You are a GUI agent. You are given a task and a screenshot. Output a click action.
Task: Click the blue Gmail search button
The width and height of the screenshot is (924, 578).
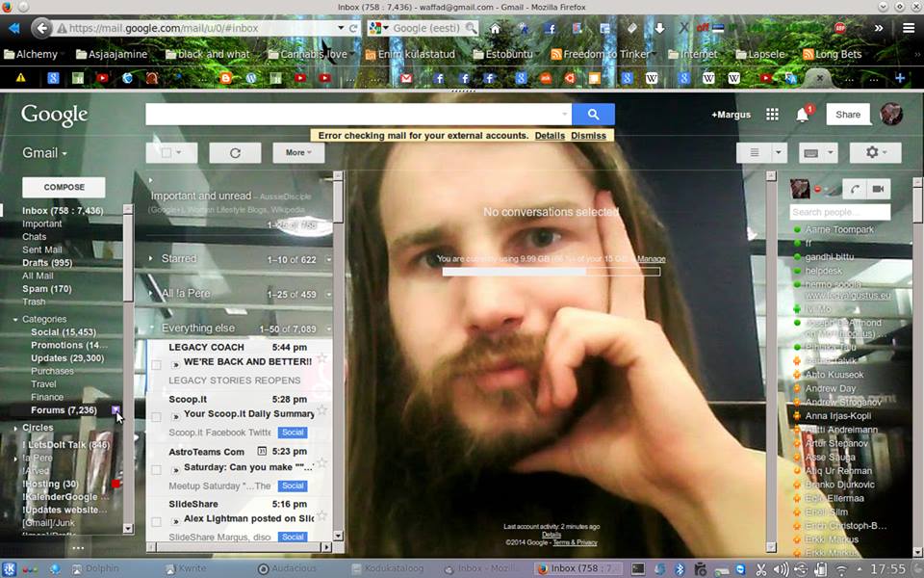coord(594,115)
